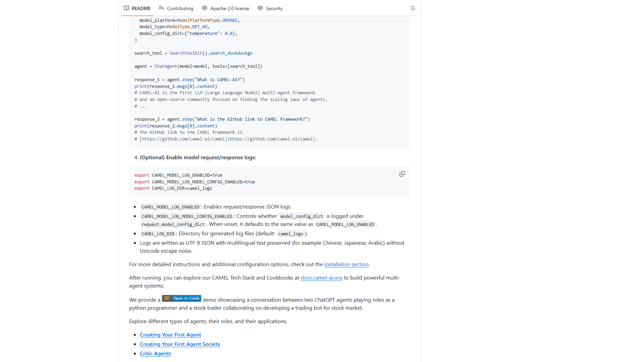
Task: Click the response_1 agent.step line
Action: [190, 80]
